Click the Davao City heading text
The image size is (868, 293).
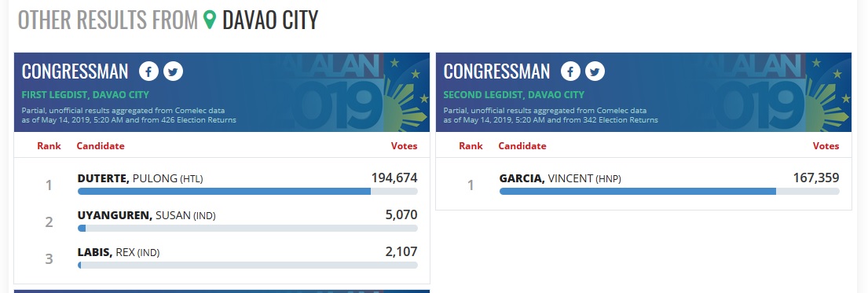tap(270, 20)
